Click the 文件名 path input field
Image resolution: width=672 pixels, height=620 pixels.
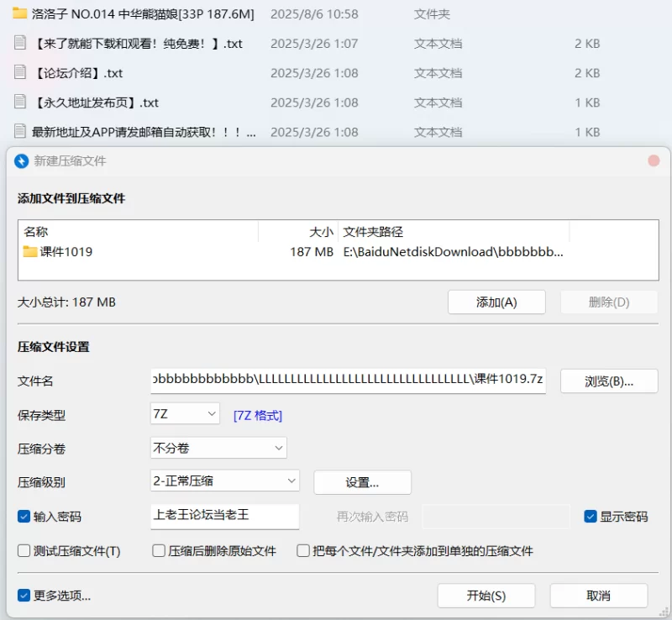click(x=348, y=381)
